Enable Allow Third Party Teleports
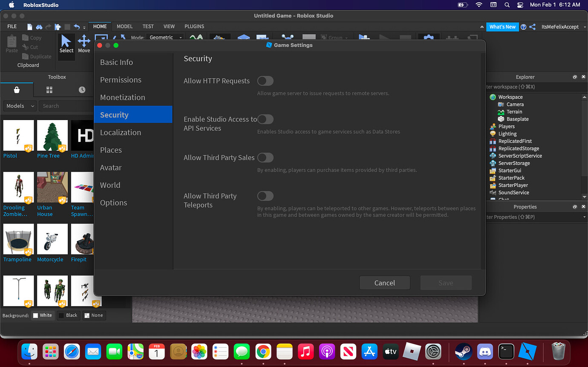This screenshot has width=588, height=367. click(x=265, y=196)
